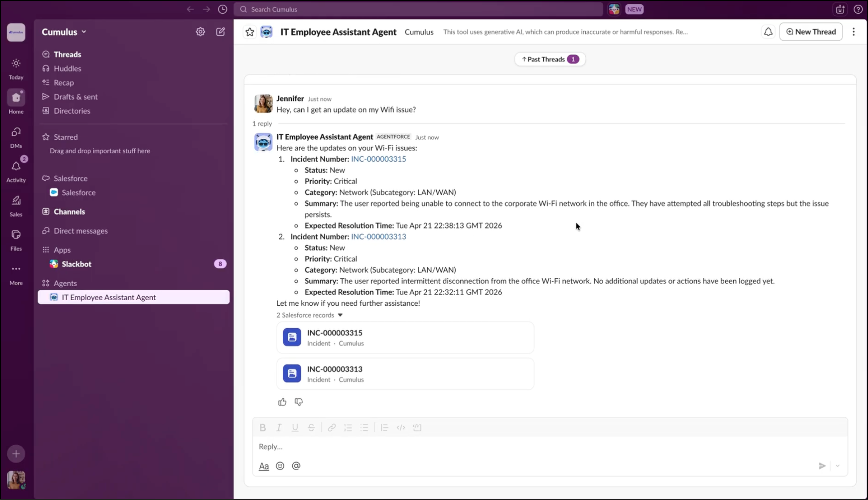
Task: Give thumbs down to the response
Action: pos(299,402)
